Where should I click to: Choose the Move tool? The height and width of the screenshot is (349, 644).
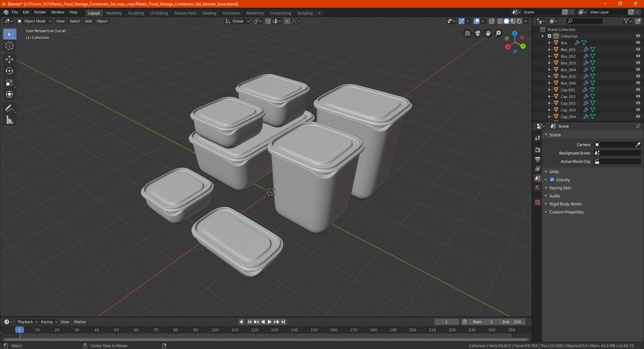coord(9,59)
